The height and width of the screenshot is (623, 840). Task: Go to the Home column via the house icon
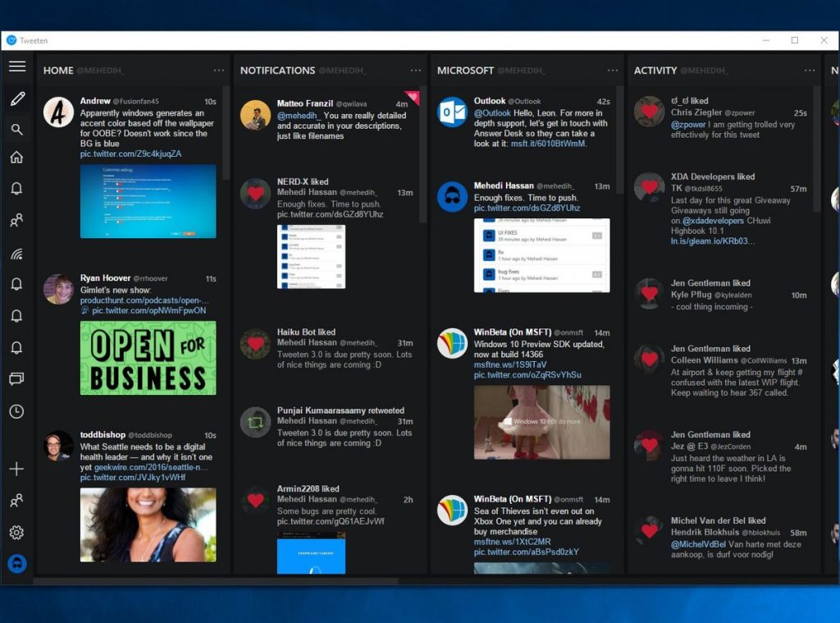coord(16,157)
